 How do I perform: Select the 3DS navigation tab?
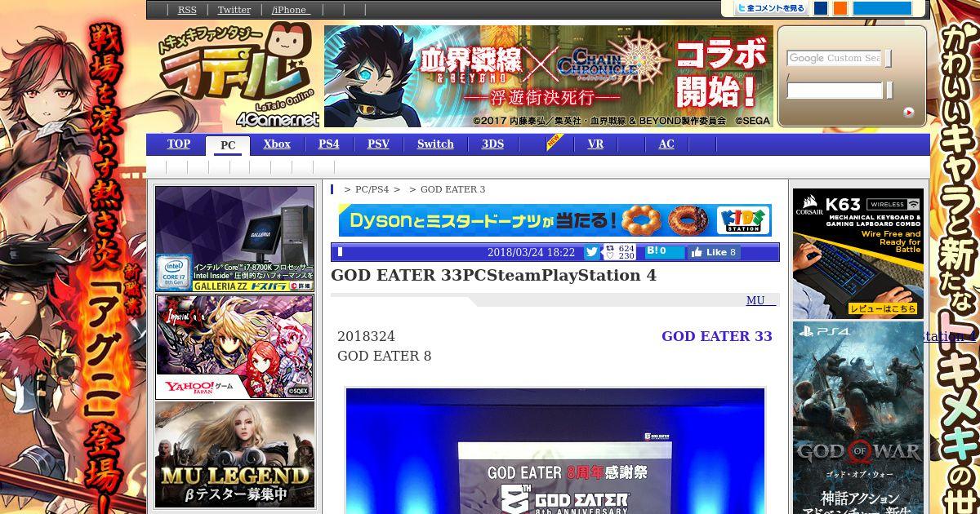tap(492, 144)
